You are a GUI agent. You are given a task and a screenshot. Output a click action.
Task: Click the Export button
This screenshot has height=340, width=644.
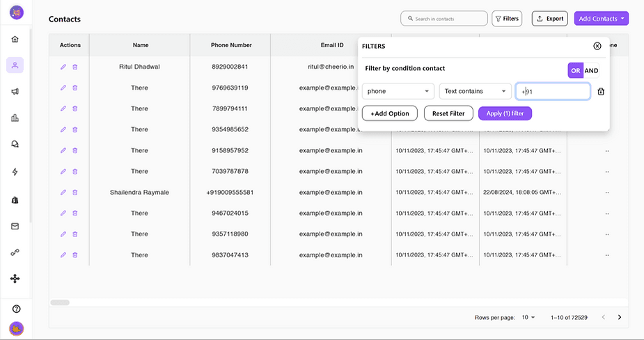550,19
